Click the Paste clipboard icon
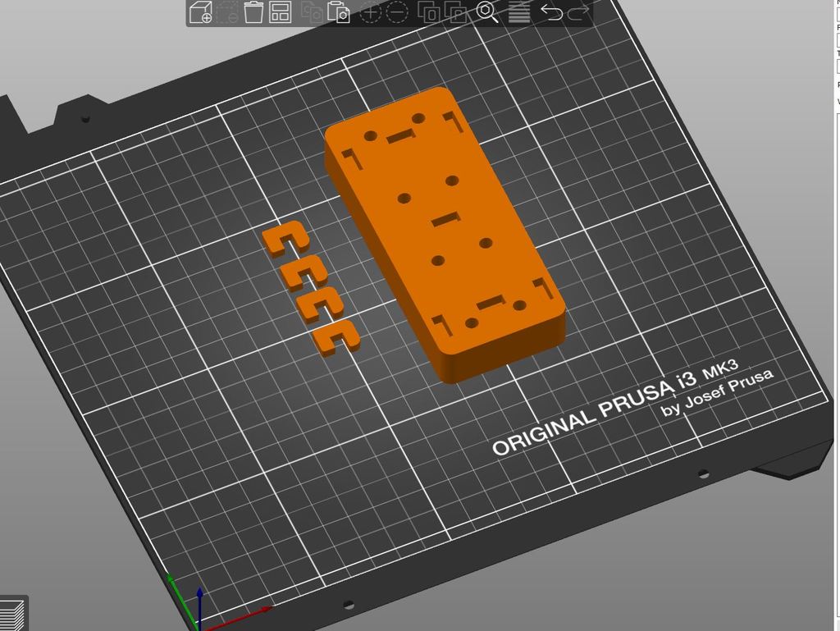Viewport: 840px width, 631px height. 339,12
